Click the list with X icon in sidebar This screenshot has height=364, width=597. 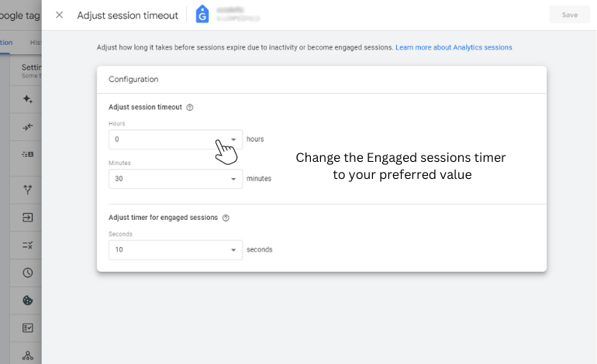click(x=27, y=245)
